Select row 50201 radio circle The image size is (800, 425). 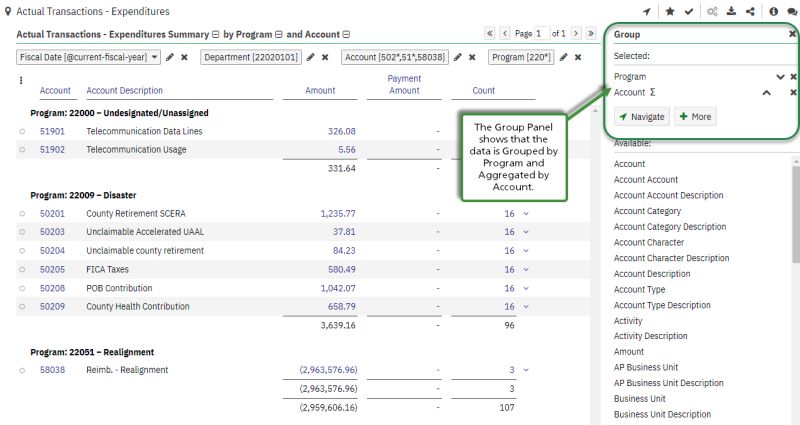click(x=22, y=213)
